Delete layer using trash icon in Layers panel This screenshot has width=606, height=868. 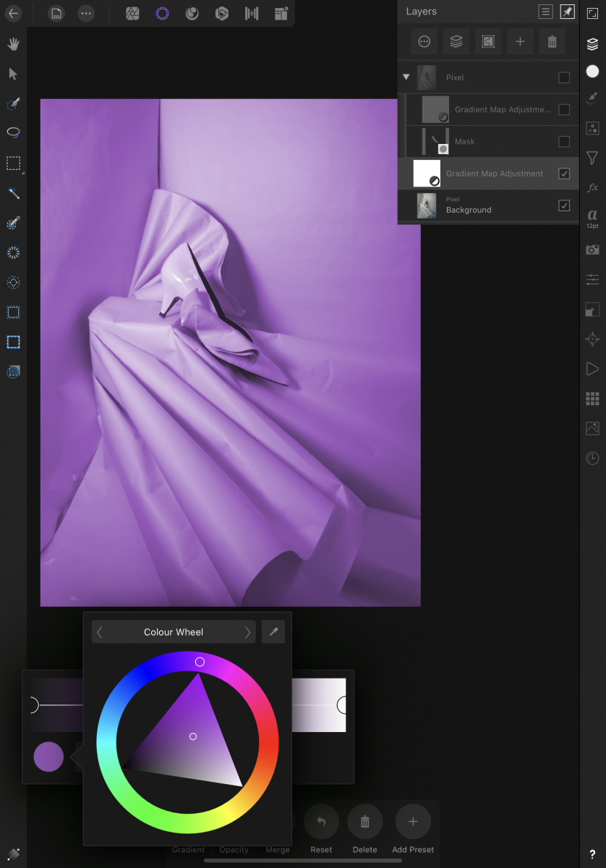click(552, 42)
